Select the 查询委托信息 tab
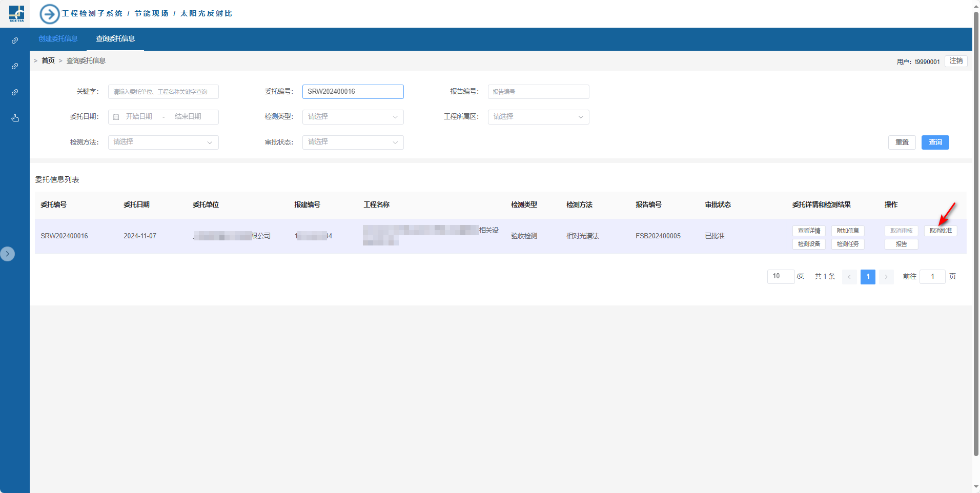This screenshot has width=980, height=493. (x=115, y=39)
